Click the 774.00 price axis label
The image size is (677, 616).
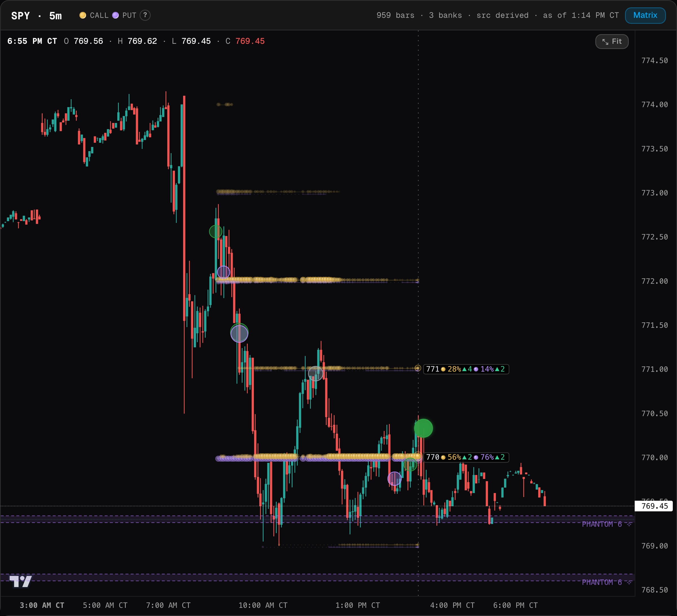654,105
